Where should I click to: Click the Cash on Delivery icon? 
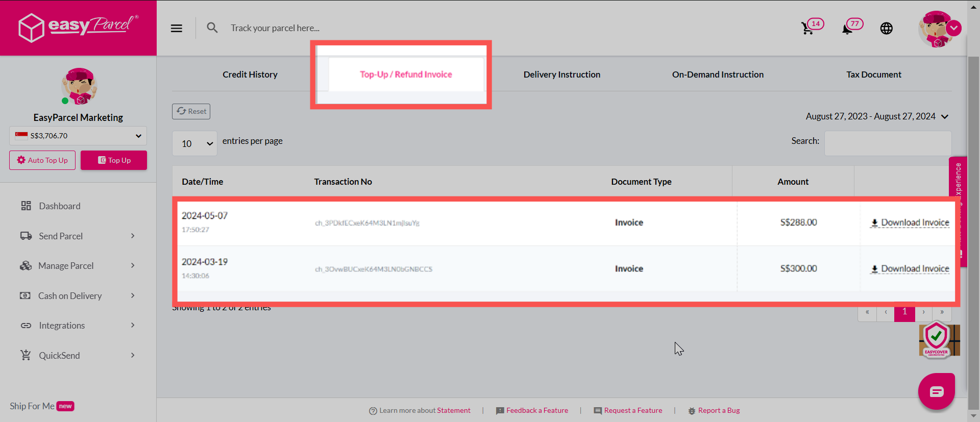[25, 295]
